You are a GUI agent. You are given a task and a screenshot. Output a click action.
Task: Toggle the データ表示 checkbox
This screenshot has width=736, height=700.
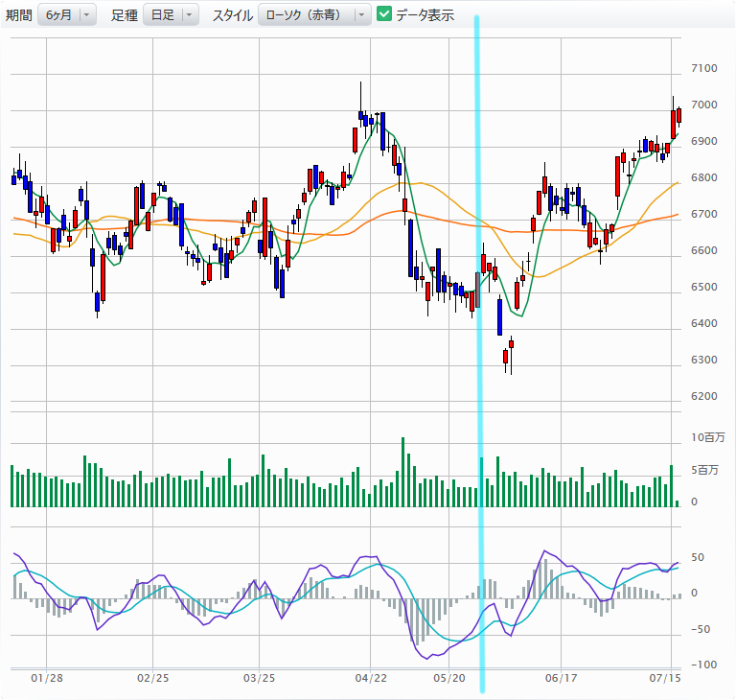click(384, 14)
